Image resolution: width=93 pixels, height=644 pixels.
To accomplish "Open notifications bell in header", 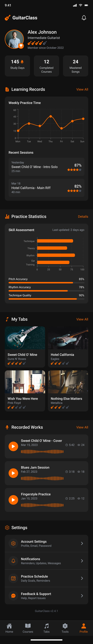I will (84, 18).
